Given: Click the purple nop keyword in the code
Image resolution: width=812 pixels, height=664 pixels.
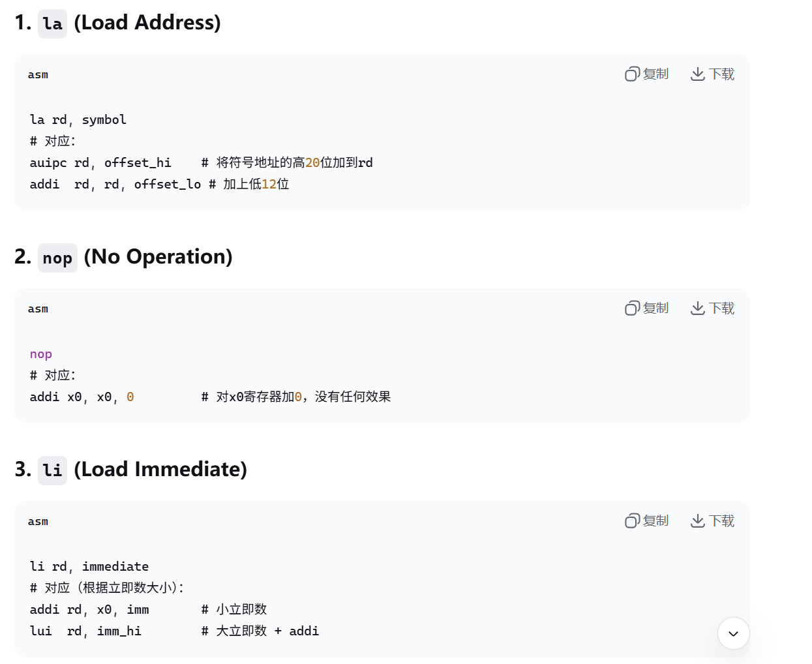Looking at the screenshot, I should pyautogui.click(x=40, y=354).
